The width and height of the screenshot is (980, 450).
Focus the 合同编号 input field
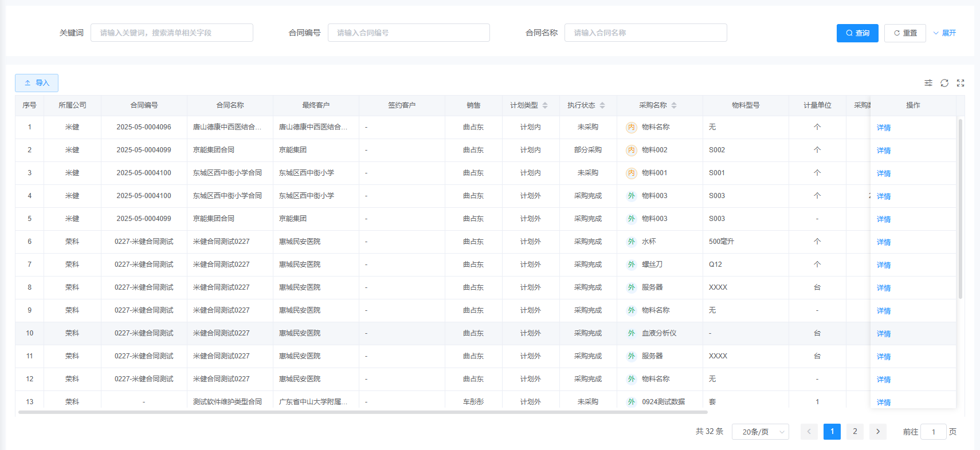click(409, 33)
